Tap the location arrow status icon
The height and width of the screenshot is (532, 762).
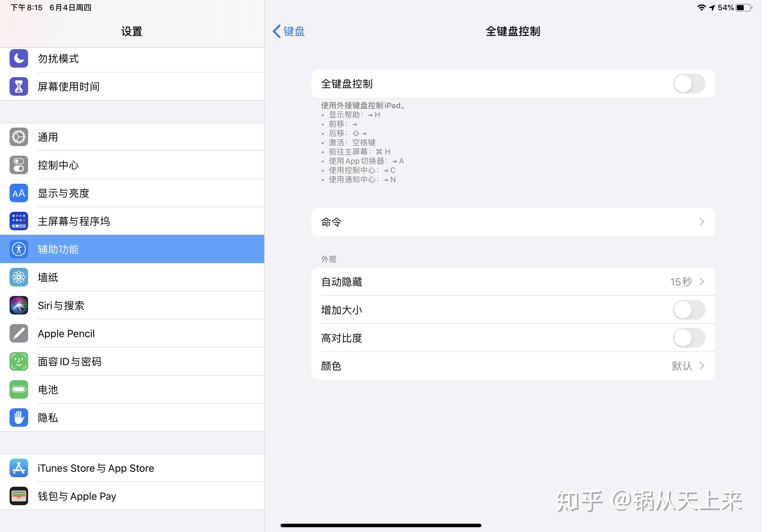712,8
